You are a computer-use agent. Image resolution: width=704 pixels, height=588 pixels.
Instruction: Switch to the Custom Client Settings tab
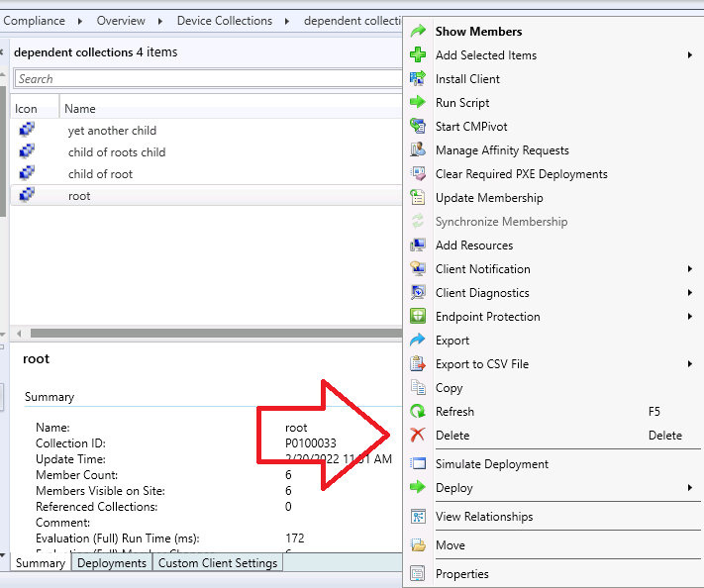218,563
